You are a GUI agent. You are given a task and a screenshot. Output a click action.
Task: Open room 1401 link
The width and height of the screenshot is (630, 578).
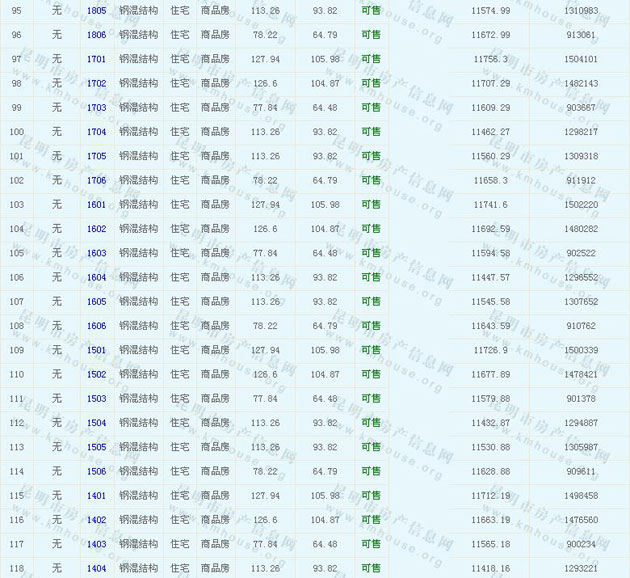coord(96,495)
